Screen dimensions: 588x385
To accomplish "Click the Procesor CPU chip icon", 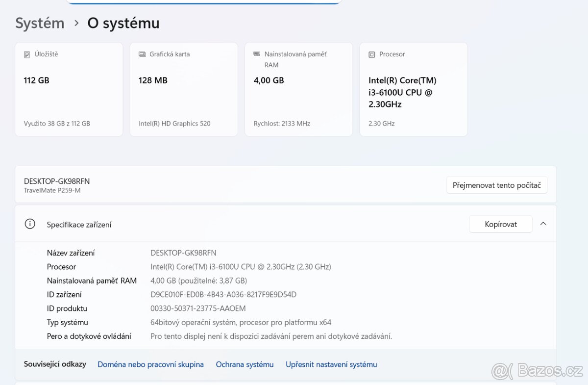I will pos(372,54).
